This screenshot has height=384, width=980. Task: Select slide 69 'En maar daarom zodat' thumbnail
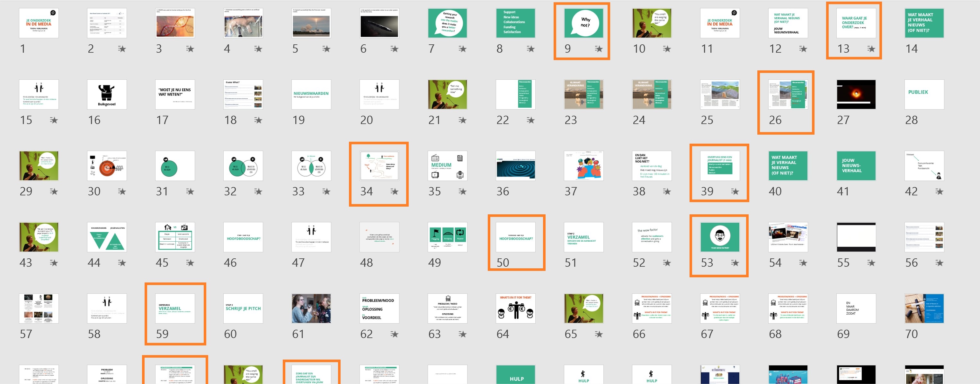[x=856, y=309]
